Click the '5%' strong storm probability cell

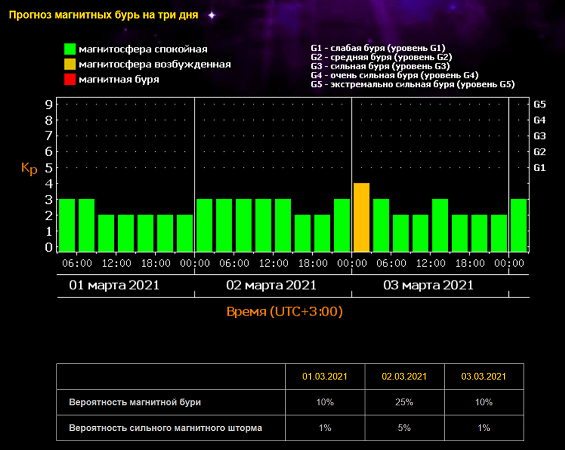coord(404,428)
